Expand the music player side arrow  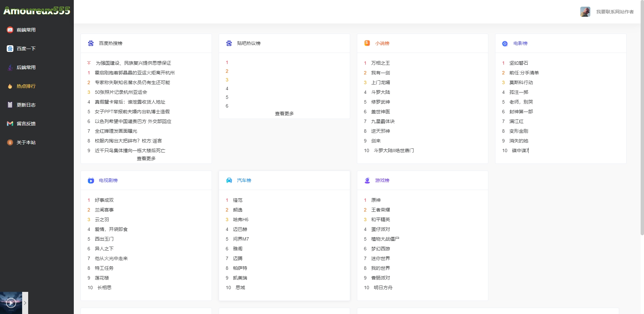pyautogui.click(x=25, y=303)
